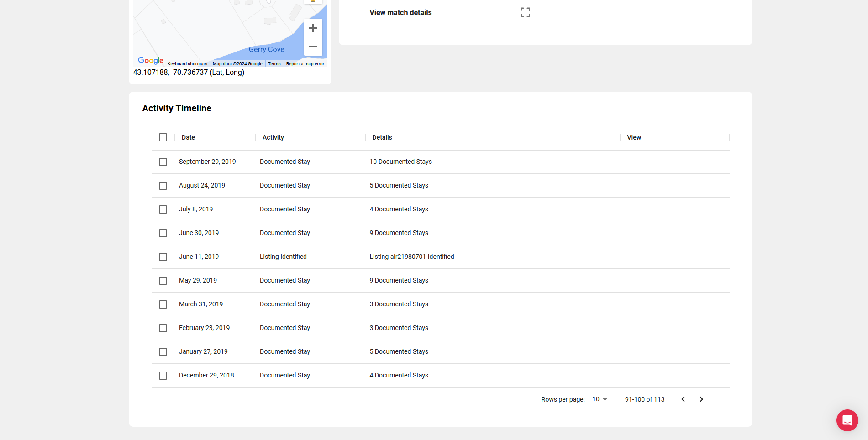Click the June 11, 2019 date cell
This screenshot has width=868, height=440.
pyautogui.click(x=199, y=257)
